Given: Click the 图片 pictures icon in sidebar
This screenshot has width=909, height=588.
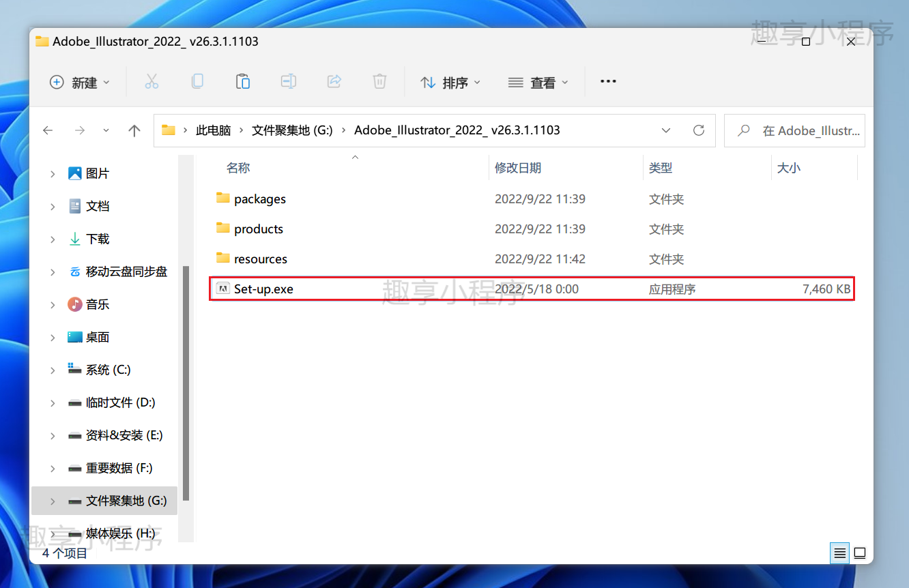Looking at the screenshot, I should pyautogui.click(x=75, y=173).
